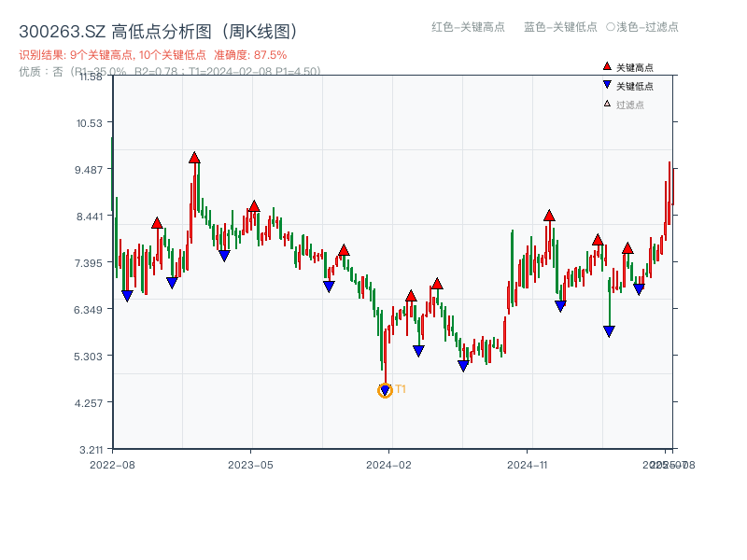The image size is (747, 560).
Task: Select the blue low triangle near 5.1 in mid-2024
Action: (463, 366)
